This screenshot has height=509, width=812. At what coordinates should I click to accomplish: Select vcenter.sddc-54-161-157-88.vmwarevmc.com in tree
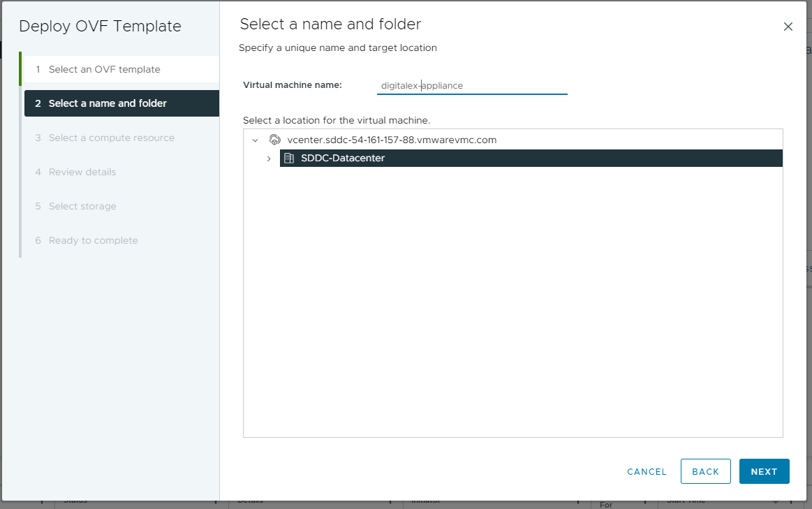392,140
